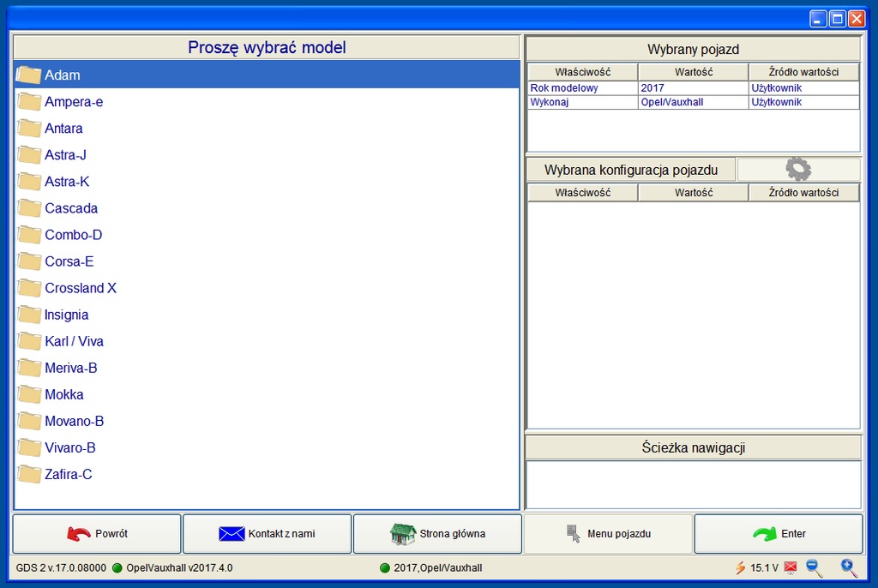This screenshot has height=588, width=878.
Task: Click Właściwość header in configuration table
Action: 583,192
